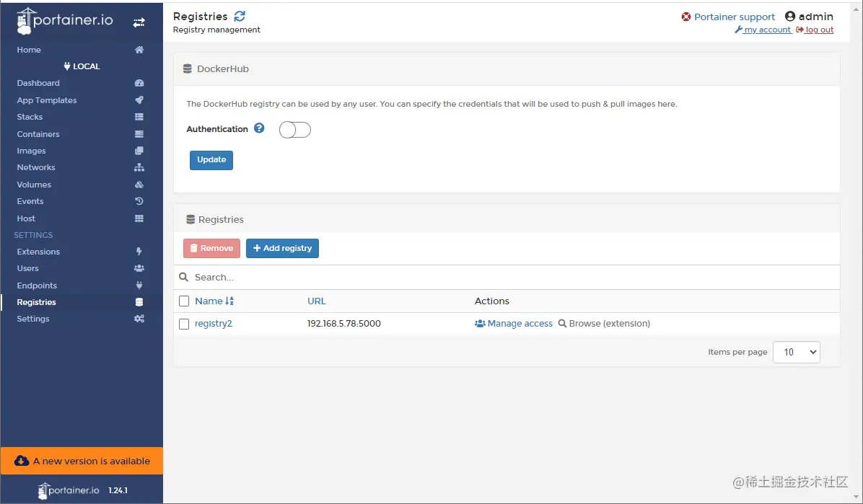Click the Images clone icon
The height and width of the screenshot is (504, 863).
coord(139,151)
